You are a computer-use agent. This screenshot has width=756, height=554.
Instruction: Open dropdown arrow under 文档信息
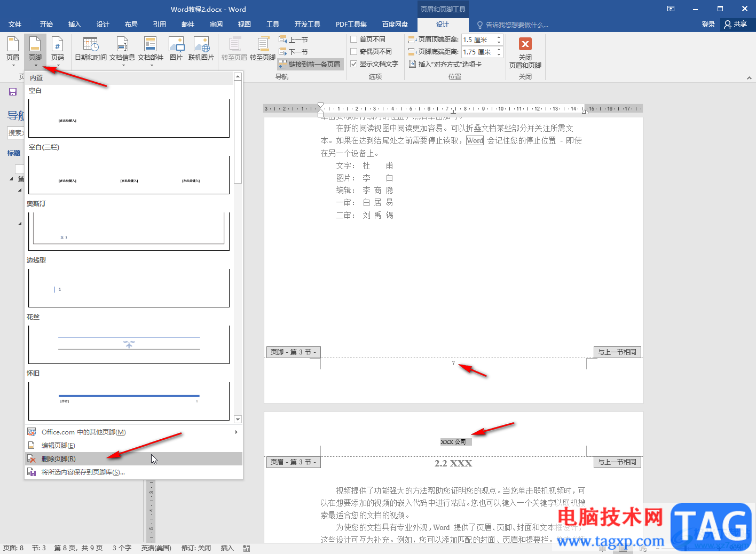(123, 66)
